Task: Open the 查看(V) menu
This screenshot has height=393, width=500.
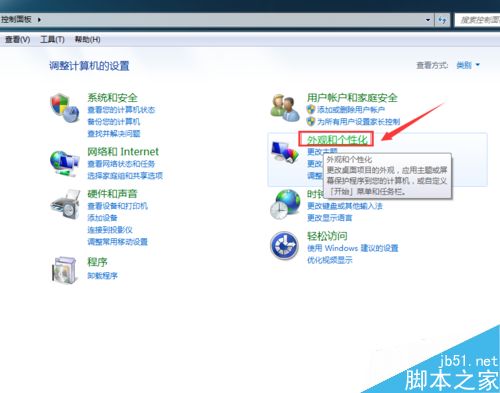Action: tap(17, 40)
